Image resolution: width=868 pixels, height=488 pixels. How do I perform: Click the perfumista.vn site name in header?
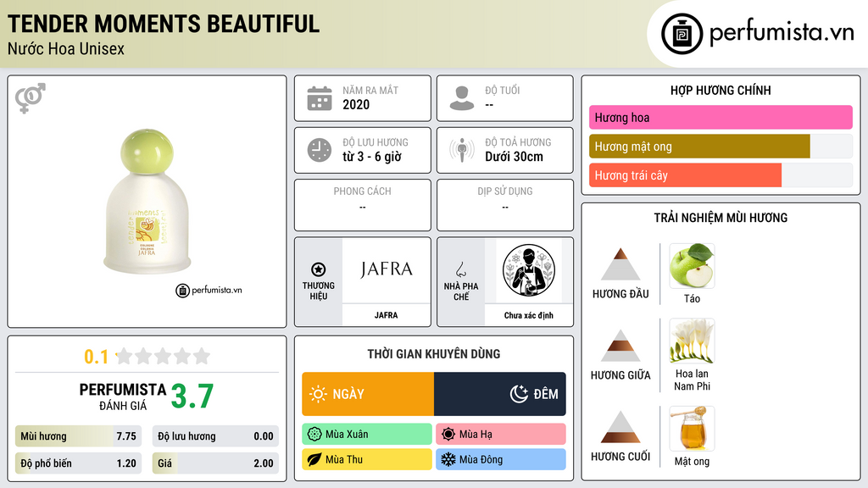(x=782, y=33)
